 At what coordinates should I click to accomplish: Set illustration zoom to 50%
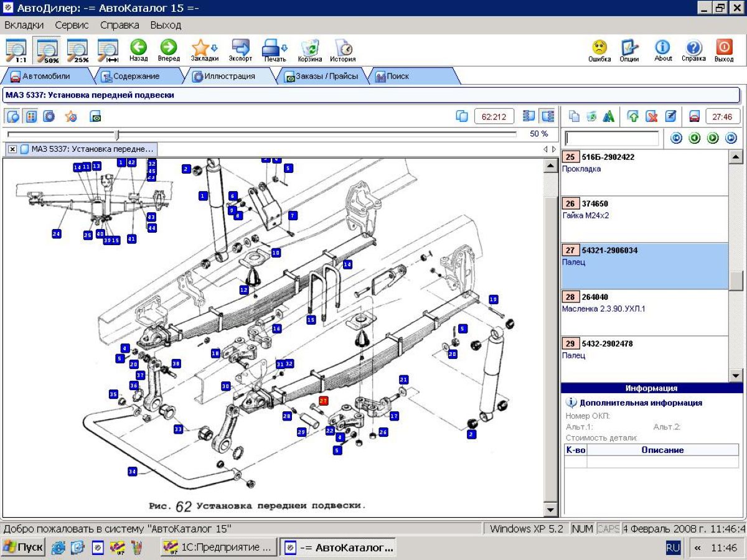coord(47,50)
